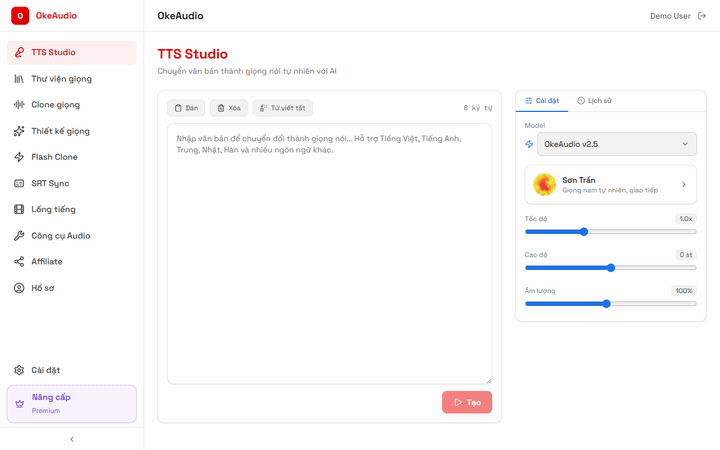The image size is (720, 450).
Task: Click the Clone giọng waveform icon
Action: (19, 105)
